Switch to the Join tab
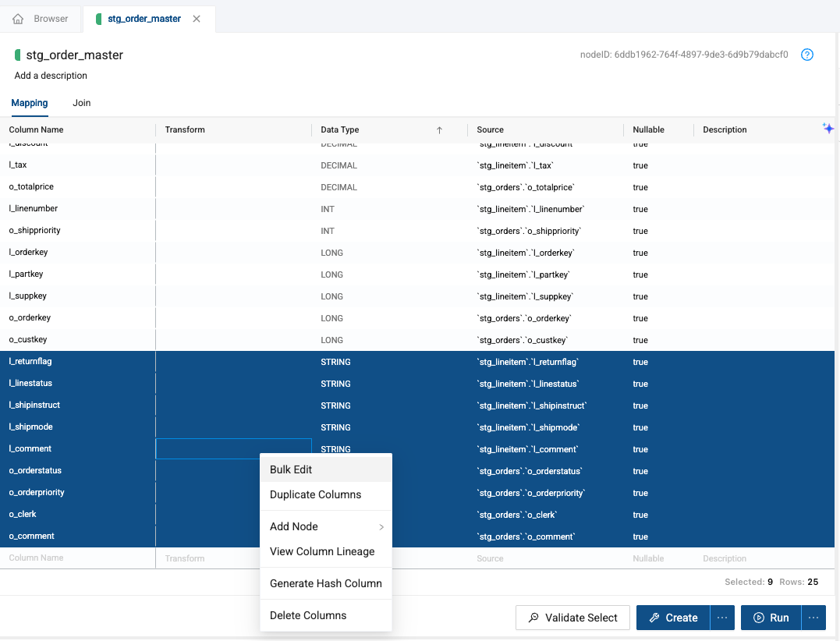The image size is (840, 641). (x=81, y=103)
